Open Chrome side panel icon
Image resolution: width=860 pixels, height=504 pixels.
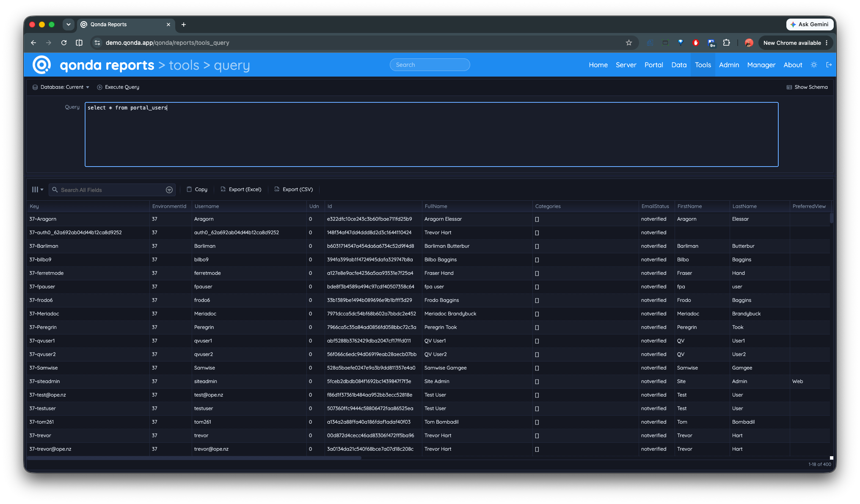click(x=79, y=43)
